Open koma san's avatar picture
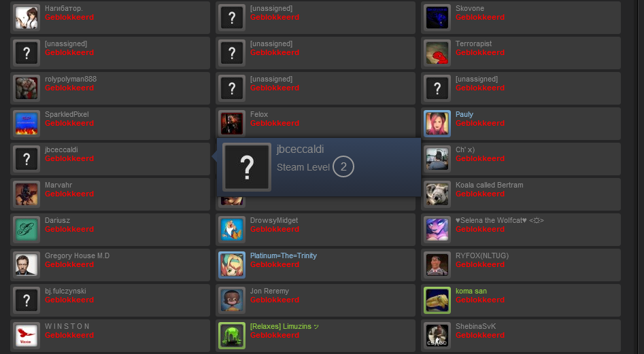644x354 pixels. coord(437,300)
